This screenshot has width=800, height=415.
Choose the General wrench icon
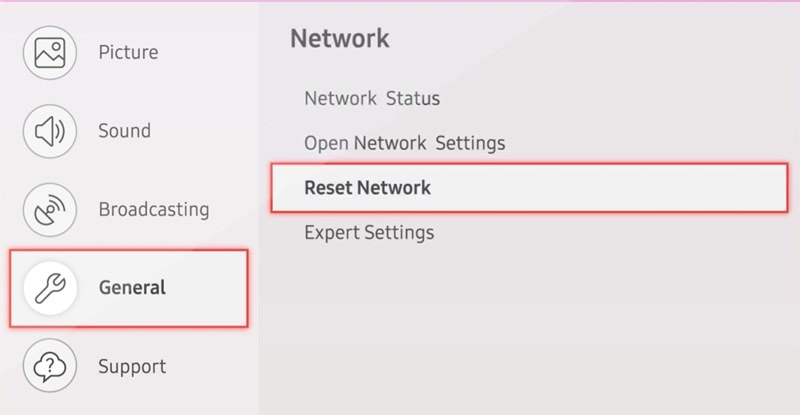(50, 288)
